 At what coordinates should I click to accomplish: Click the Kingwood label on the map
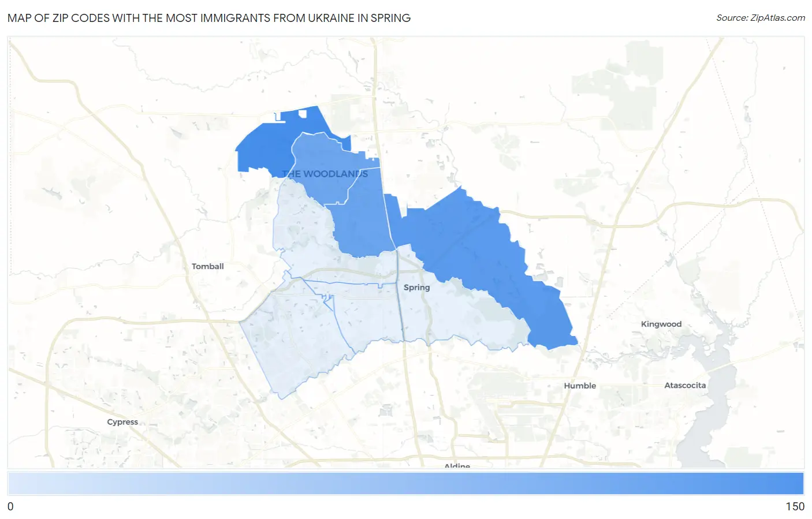click(x=661, y=324)
